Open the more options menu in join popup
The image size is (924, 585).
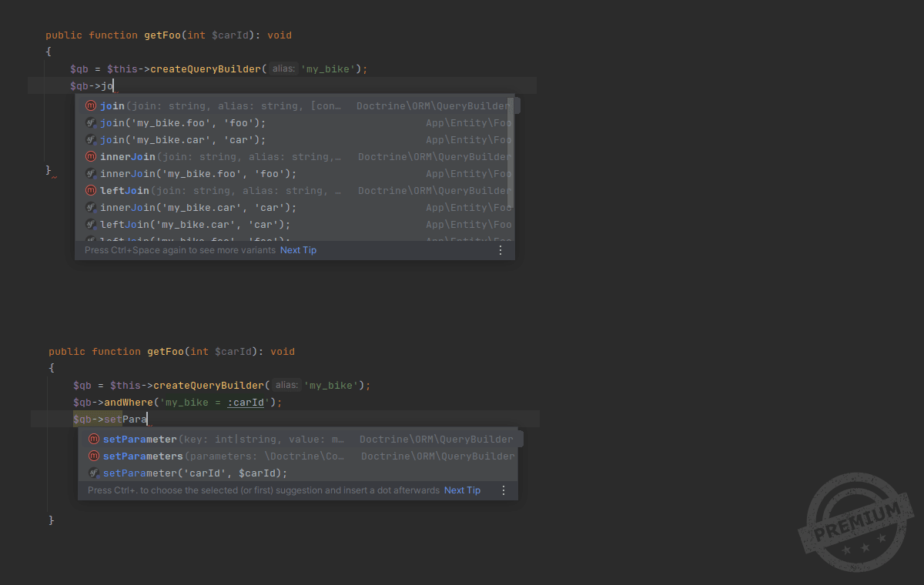(x=500, y=250)
